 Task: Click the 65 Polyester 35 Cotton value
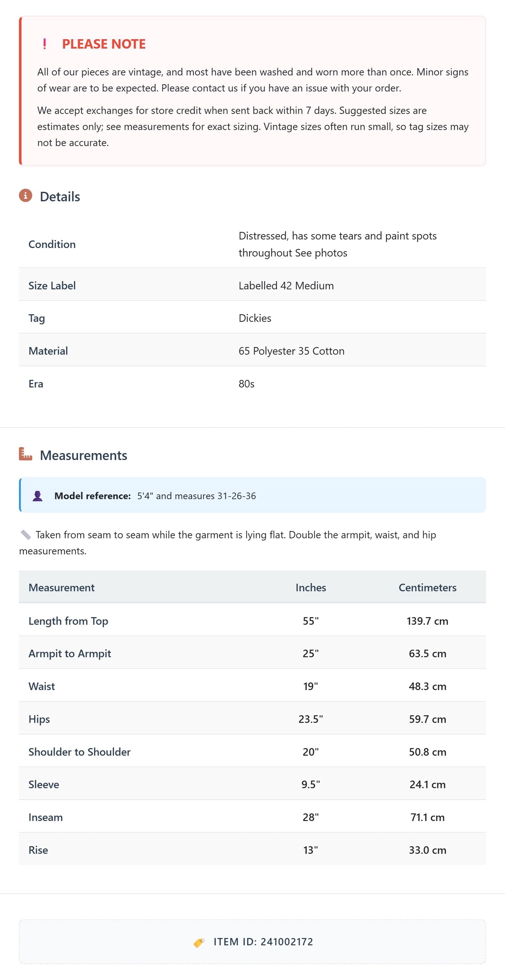[x=292, y=351]
